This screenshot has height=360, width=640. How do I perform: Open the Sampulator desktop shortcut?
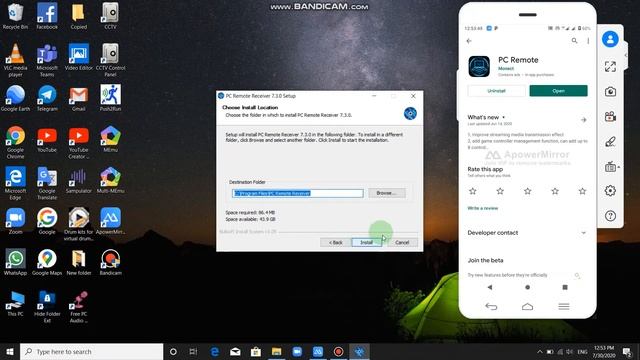78,180
